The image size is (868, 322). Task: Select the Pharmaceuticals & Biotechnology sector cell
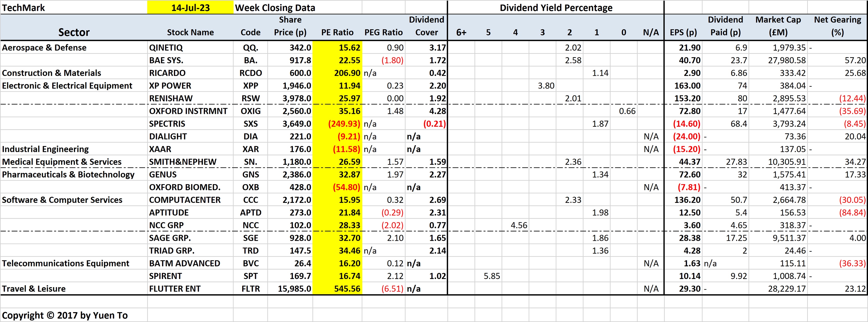pos(68,175)
